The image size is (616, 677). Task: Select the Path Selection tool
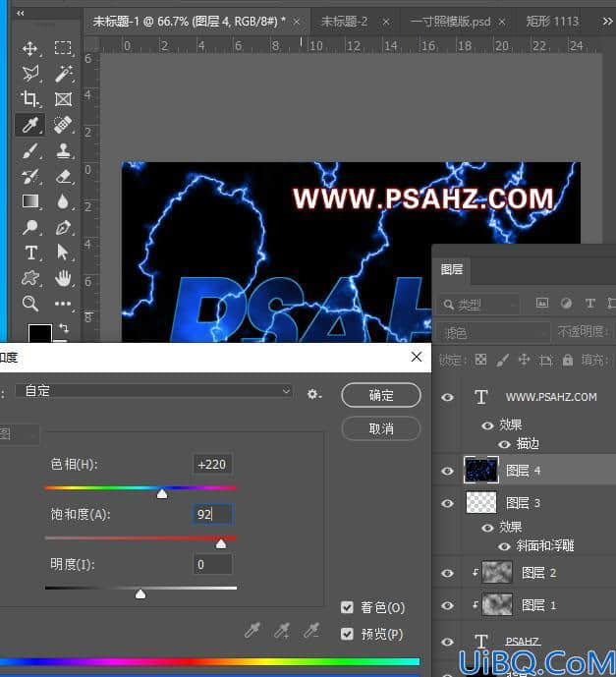click(63, 253)
